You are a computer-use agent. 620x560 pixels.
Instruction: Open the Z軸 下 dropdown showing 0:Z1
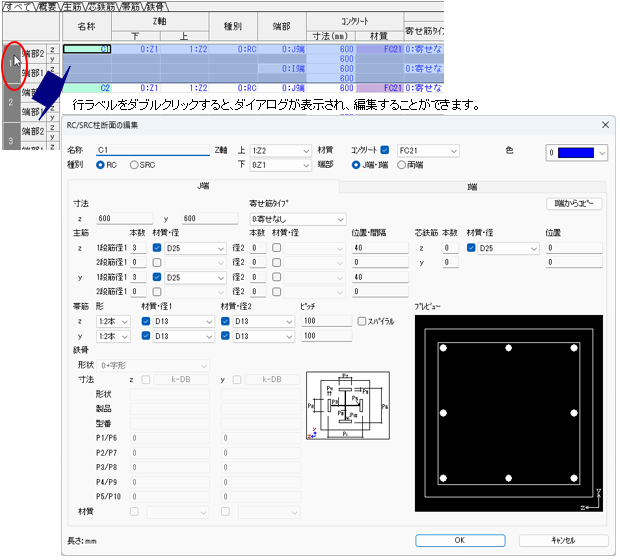click(x=280, y=165)
